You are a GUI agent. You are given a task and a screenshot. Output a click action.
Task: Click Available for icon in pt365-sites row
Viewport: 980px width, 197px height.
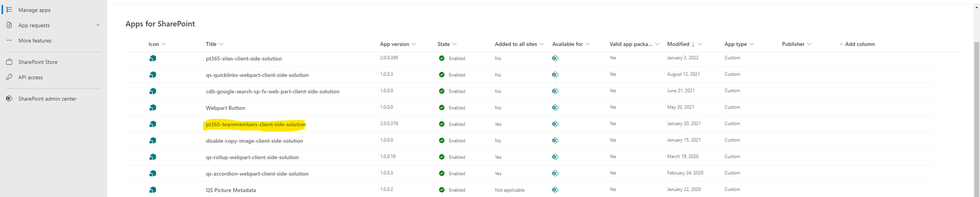555,58
